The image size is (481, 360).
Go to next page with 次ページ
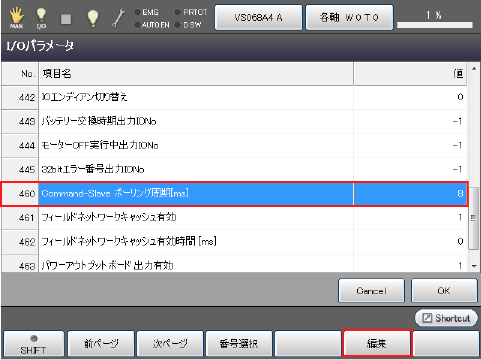click(170, 344)
